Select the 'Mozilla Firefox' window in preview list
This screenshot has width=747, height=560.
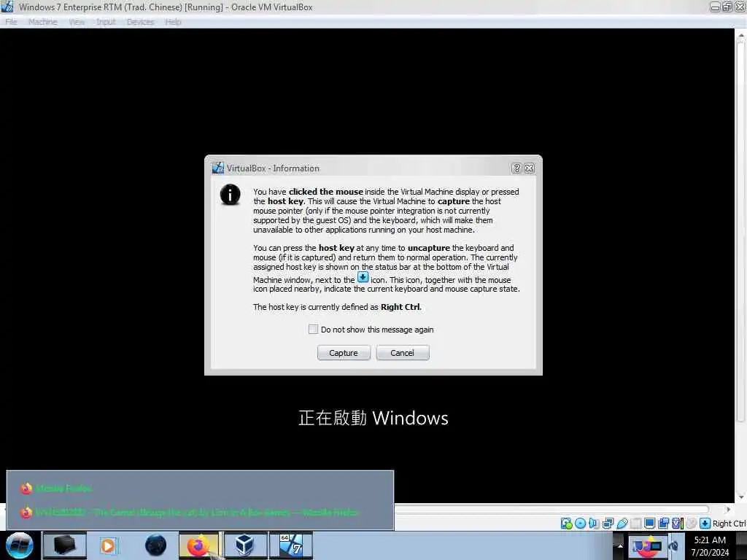point(200,489)
